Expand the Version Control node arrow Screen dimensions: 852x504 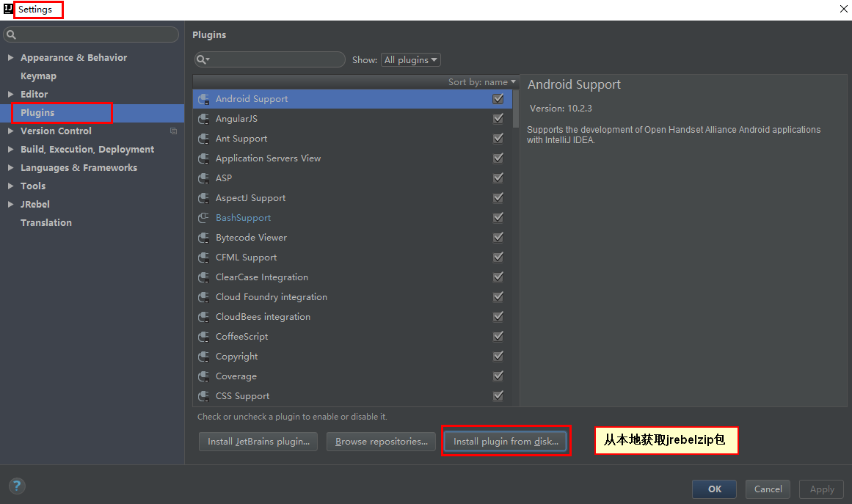tap(10, 131)
